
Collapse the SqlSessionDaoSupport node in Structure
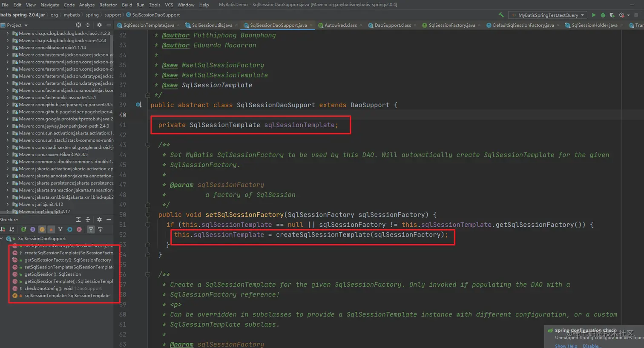[x=2, y=239]
